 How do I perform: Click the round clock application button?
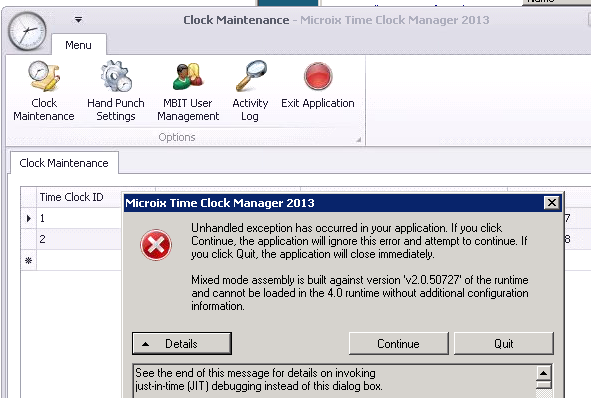click(27, 31)
